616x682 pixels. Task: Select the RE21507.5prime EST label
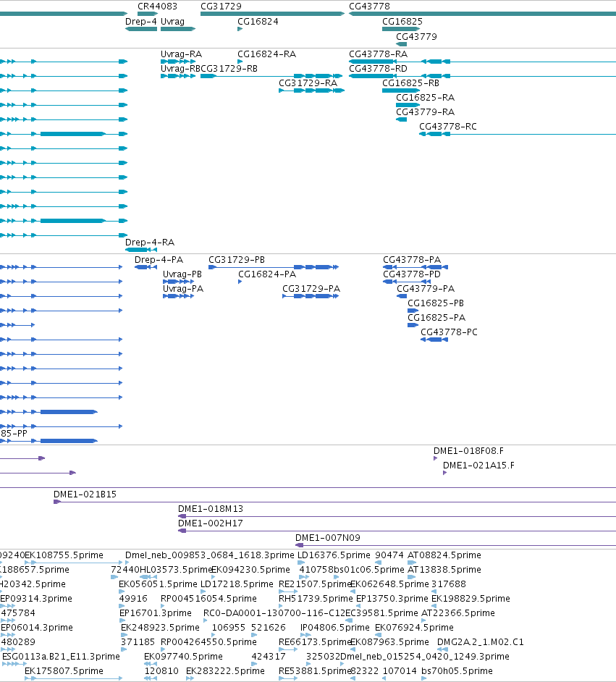(315, 584)
